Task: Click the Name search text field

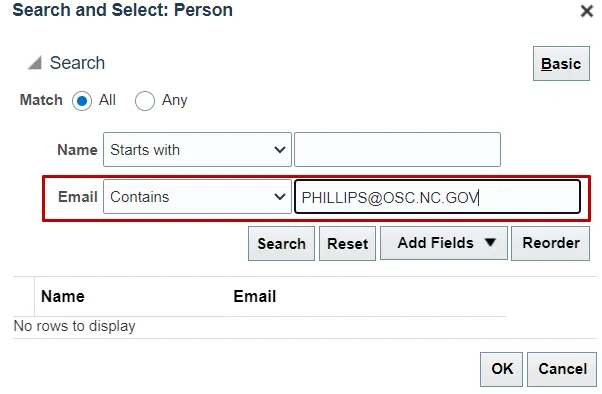Action: point(397,150)
